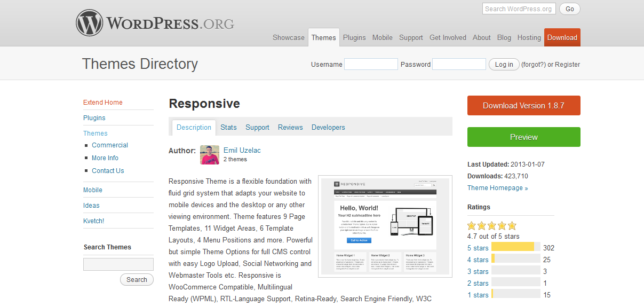Screen dimensions: 644x306
Task: Click Download Version 1.8.7 button
Action: click(524, 106)
